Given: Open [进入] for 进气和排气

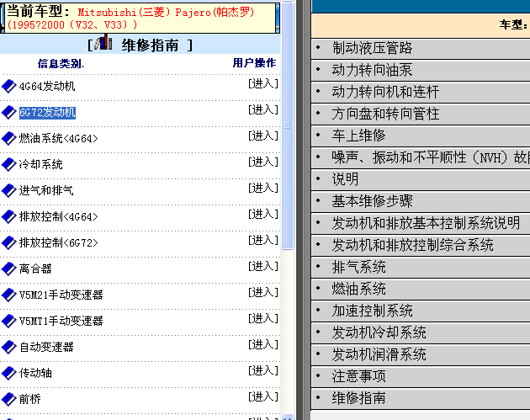Looking at the screenshot, I should (x=263, y=188).
